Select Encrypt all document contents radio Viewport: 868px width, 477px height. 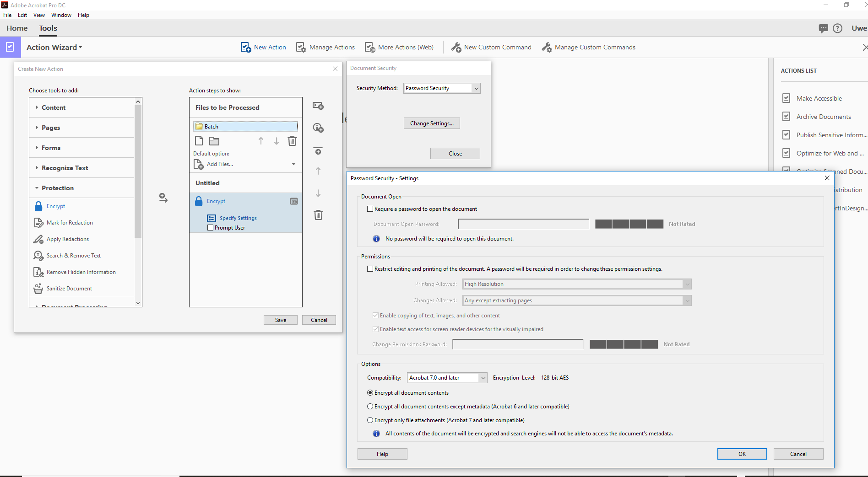[x=370, y=393]
